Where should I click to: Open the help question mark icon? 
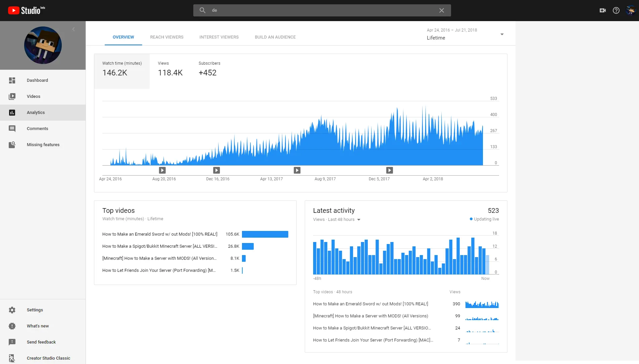point(616,10)
